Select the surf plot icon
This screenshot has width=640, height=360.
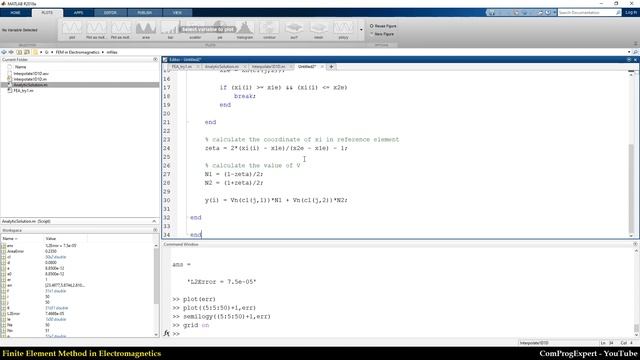click(294, 30)
